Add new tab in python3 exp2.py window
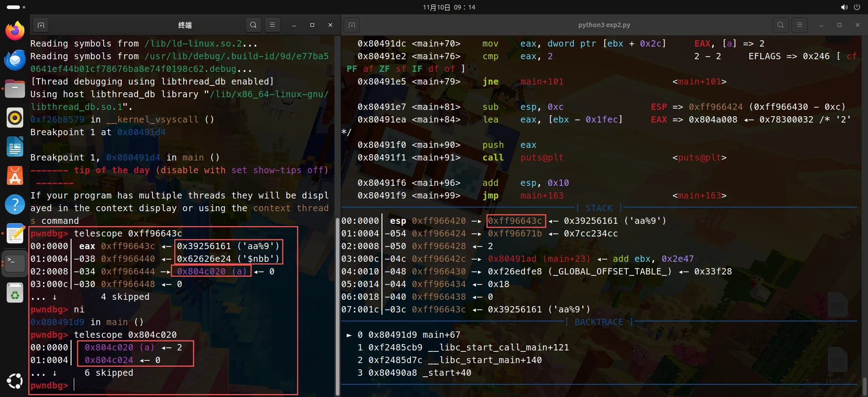Viewport: 868px width, 397px height. click(352, 25)
